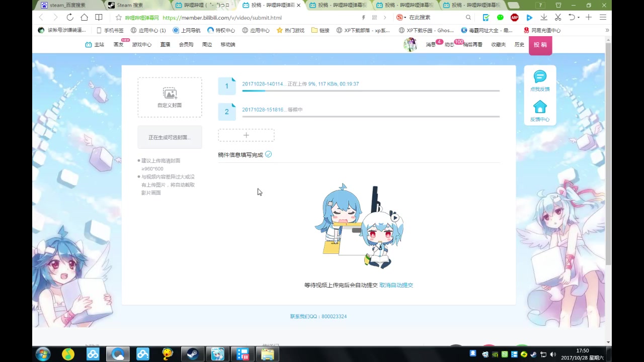Open the browser hamburger menu
Screen dimensions: 644x362
click(603, 18)
